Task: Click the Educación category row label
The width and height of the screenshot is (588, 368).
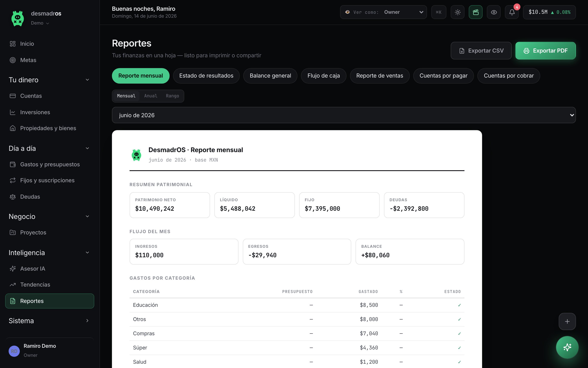Action: pyautogui.click(x=145, y=305)
